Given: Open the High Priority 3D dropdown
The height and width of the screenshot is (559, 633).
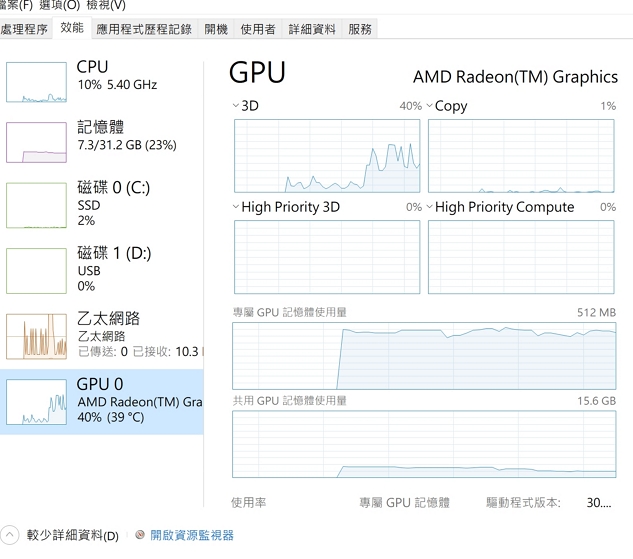Looking at the screenshot, I should click(x=236, y=207).
